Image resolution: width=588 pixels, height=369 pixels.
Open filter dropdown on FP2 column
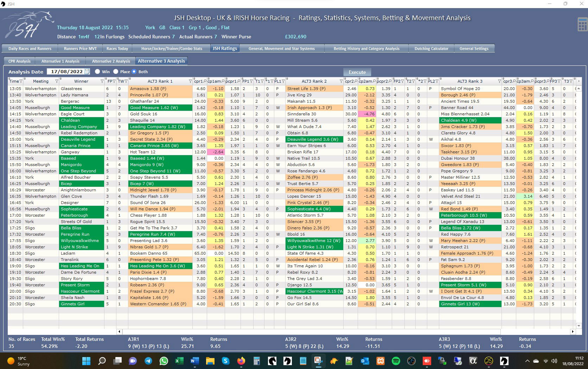(402, 81)
